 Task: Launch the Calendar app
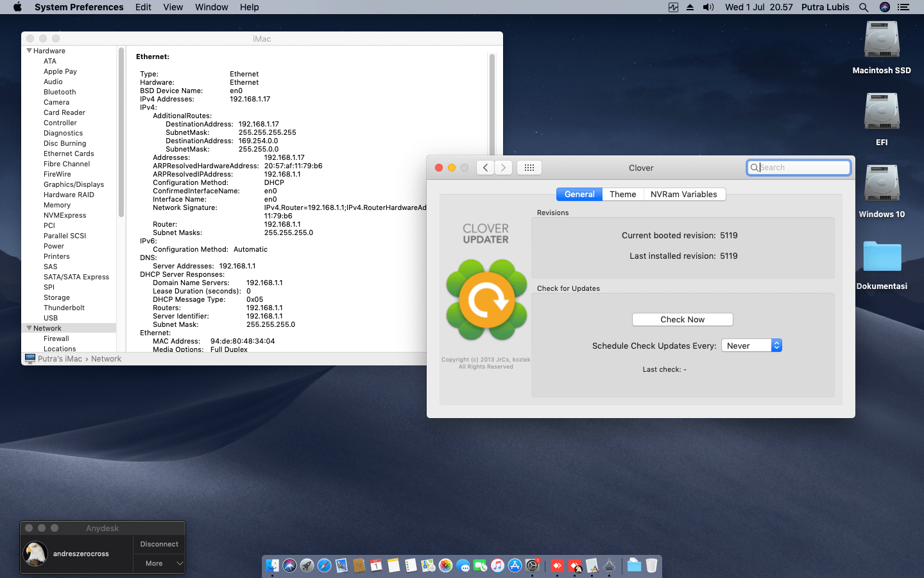[375, 565]
